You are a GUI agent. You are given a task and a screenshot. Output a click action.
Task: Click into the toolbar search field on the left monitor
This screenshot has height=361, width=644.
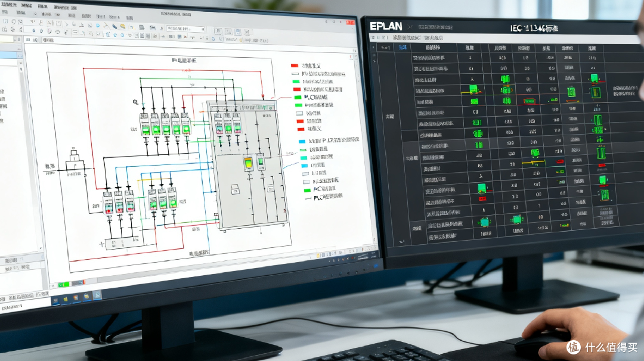coord(185,29)
